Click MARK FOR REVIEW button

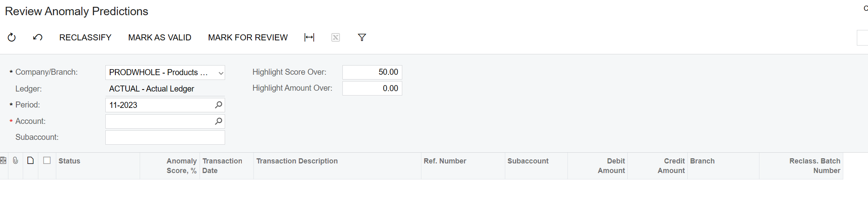(248, 37)
